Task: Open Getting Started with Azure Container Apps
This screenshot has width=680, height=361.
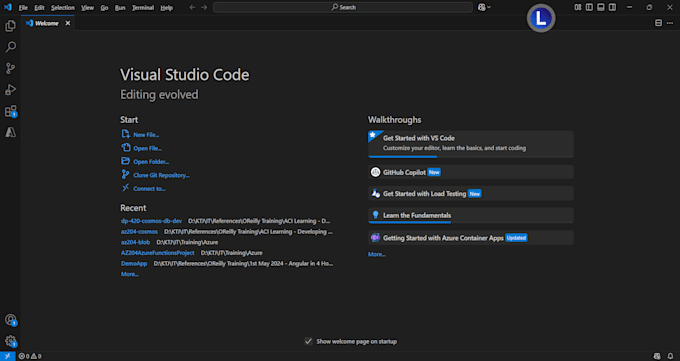Action: point(471,238)
